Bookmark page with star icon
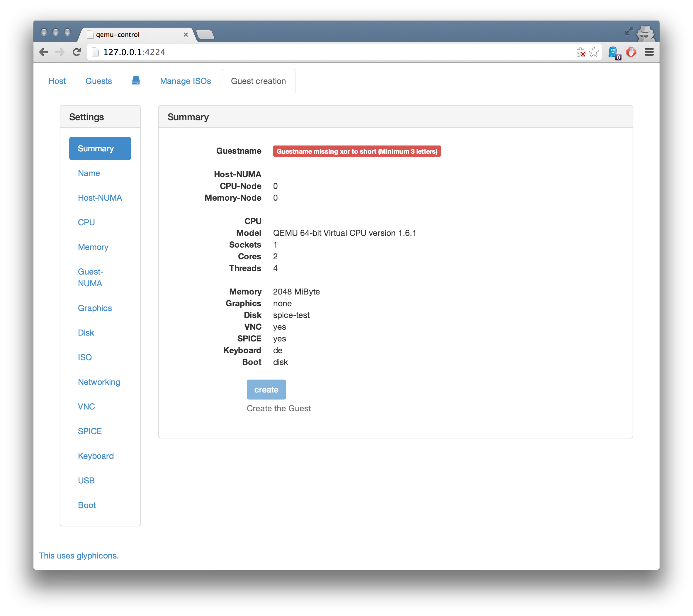Image resolution: width=693 pixels, height=616 pixels. pos(594,52)
